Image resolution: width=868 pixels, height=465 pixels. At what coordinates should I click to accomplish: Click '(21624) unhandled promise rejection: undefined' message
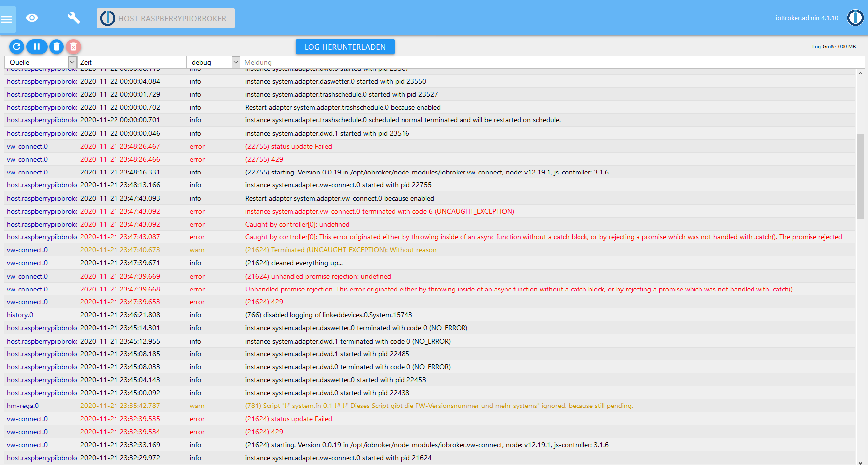tap(318, 276)
